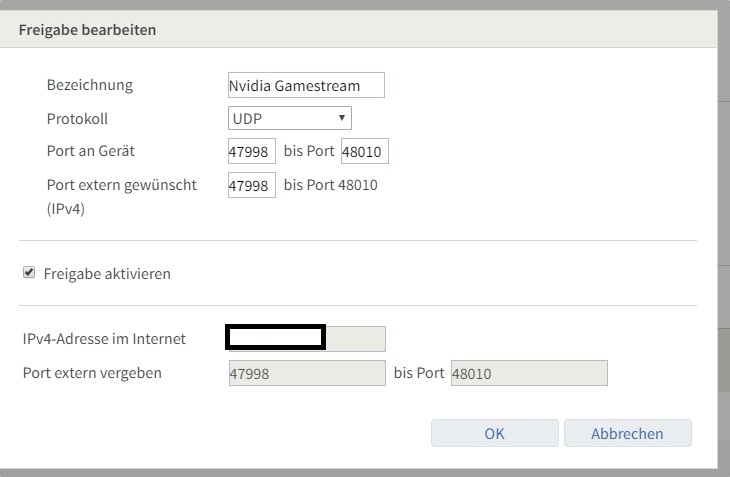
Task: Click the Port an Gerät label
Action: pyautogui.click(x=91, y=151)
